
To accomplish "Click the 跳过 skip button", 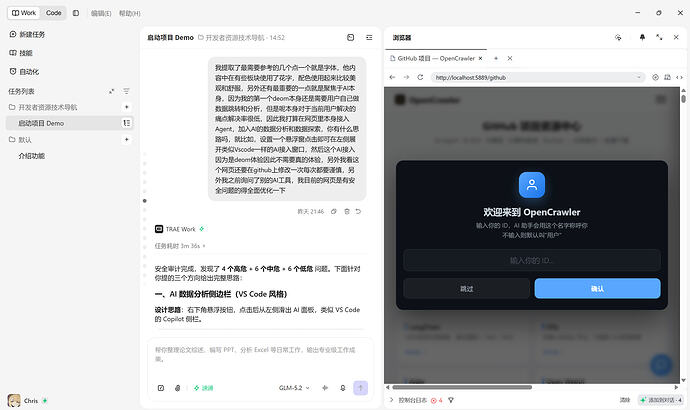I will click(x=466, y=289).
